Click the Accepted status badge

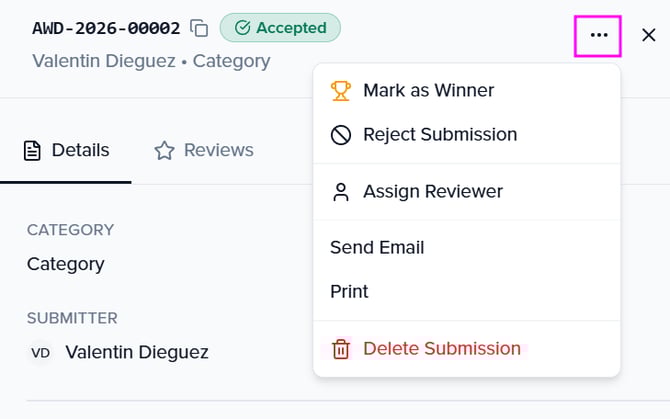coord(280,28)
